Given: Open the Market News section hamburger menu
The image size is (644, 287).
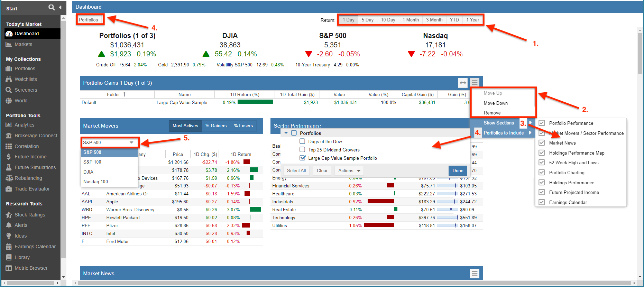Looking at the screenshot, I should pos(475,274).
